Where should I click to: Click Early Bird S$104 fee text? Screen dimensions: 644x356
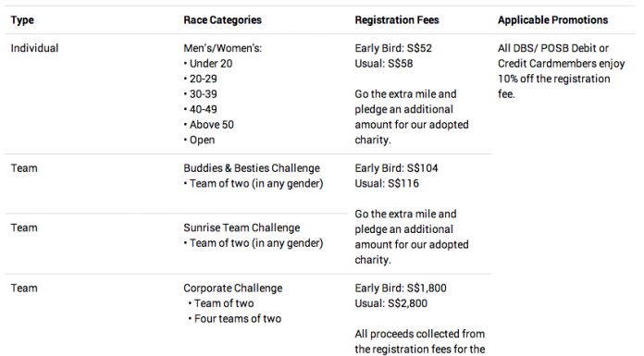pos(396,168)
